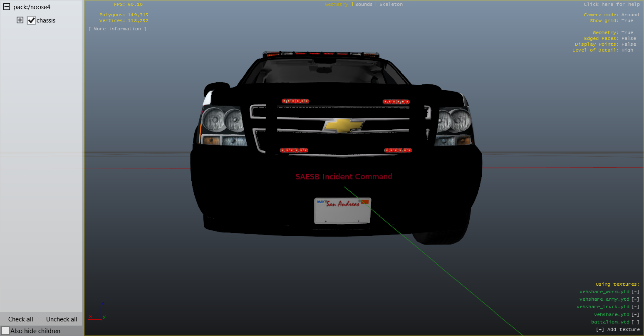Uncheck the chassis visibility checkbox
Screen dimensions: 644x336
[x=31, y=20]
